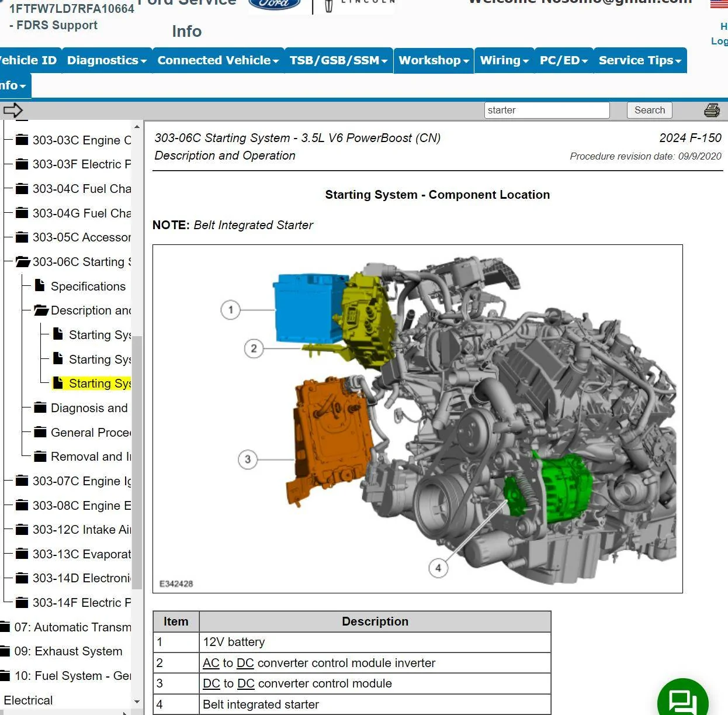Screen dimensions: 728x715
Task: Open the TSB/GSB/SSM dropdown menu
Action: click(x=339, y=60)
